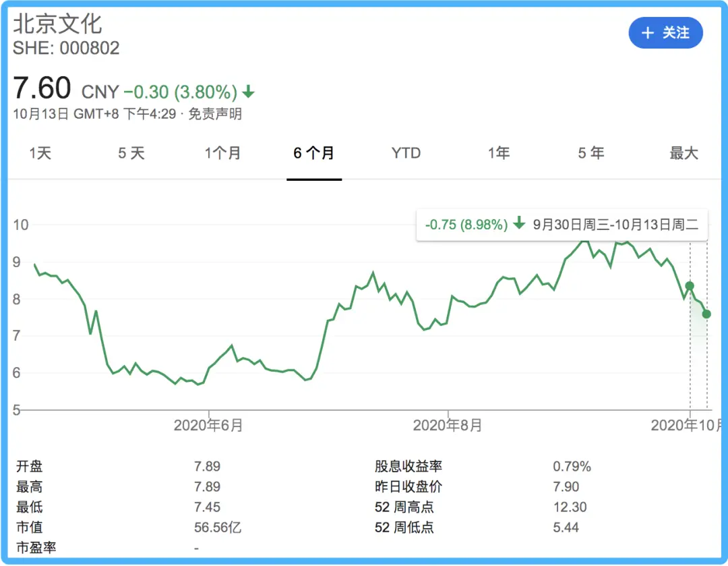This screenshot has height=566, width=728.
Task: Click the timestamp 10月13日 GMT+8 下午4:29
Action: pyautogui.click(x=95, y=114)
